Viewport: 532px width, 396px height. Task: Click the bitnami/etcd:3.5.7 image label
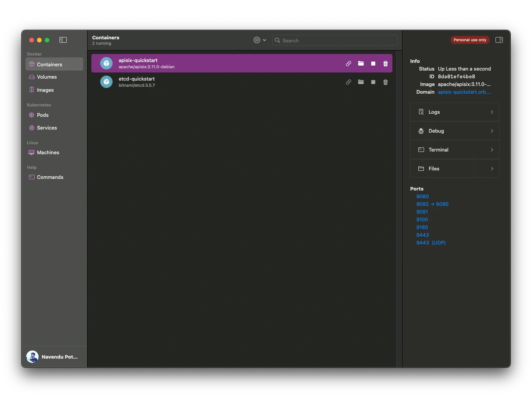(137, 85)
